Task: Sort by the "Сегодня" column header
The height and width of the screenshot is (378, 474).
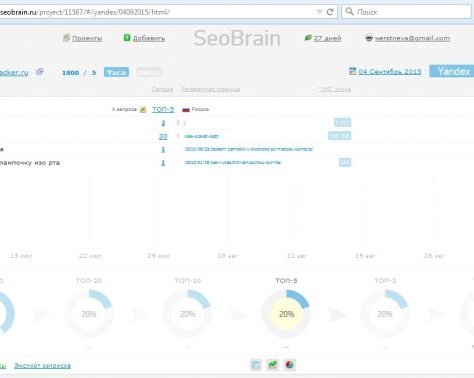Action: pyautogui.click(x=163, y=89)
